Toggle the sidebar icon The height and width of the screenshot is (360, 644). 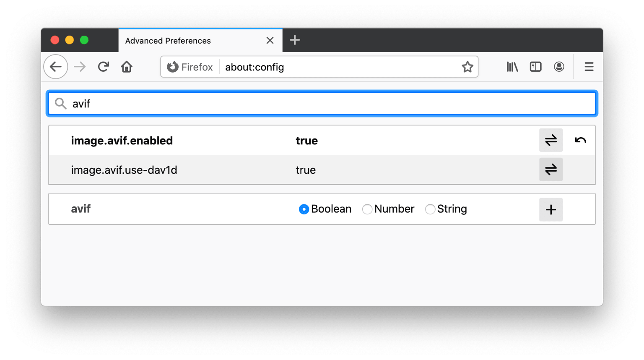coord(535,66)
